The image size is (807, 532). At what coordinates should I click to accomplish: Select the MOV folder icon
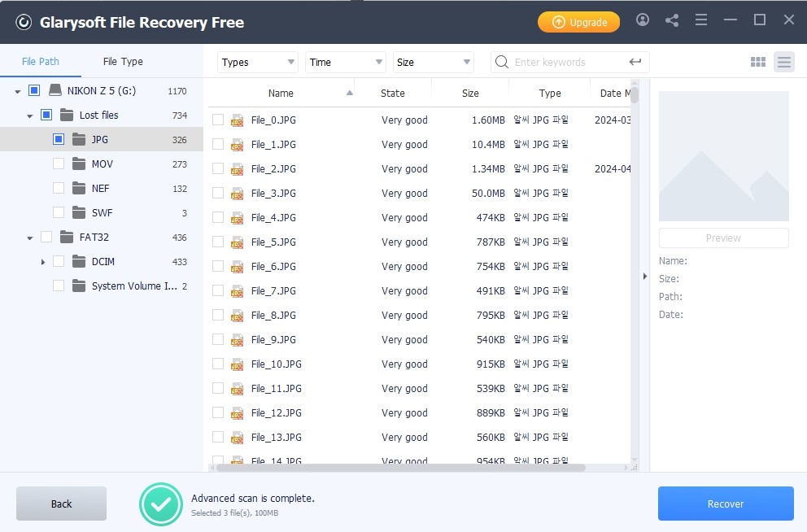pyautogui.click(x=79, y=164)
